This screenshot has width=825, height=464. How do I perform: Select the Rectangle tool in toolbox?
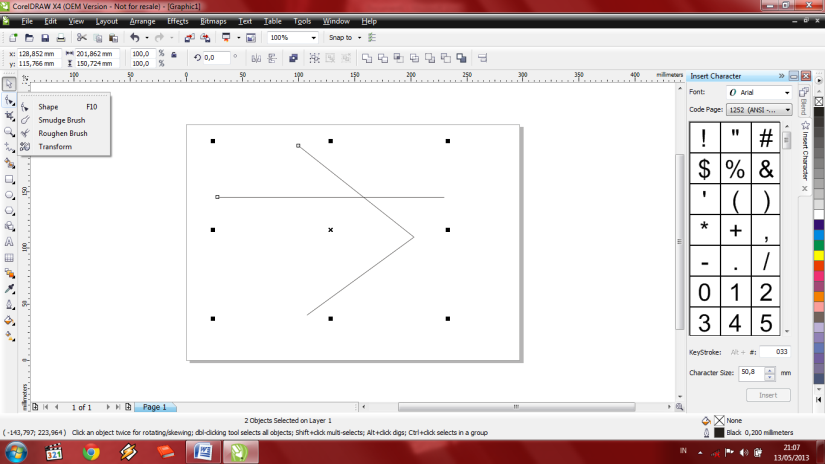(x=9, y=179)
